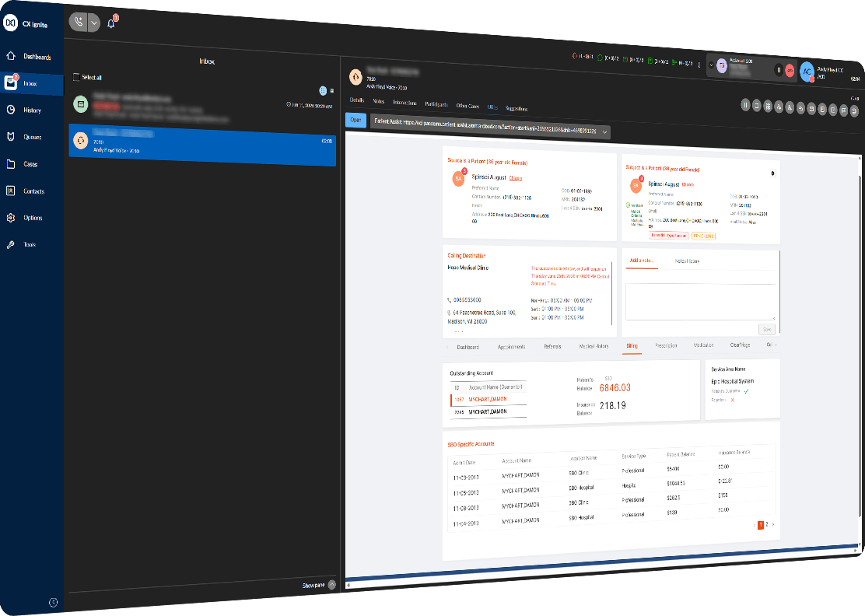This screenshot has width=865, height=616.
Task: Open the Prescription tab
Action: (x=667, y=346)
